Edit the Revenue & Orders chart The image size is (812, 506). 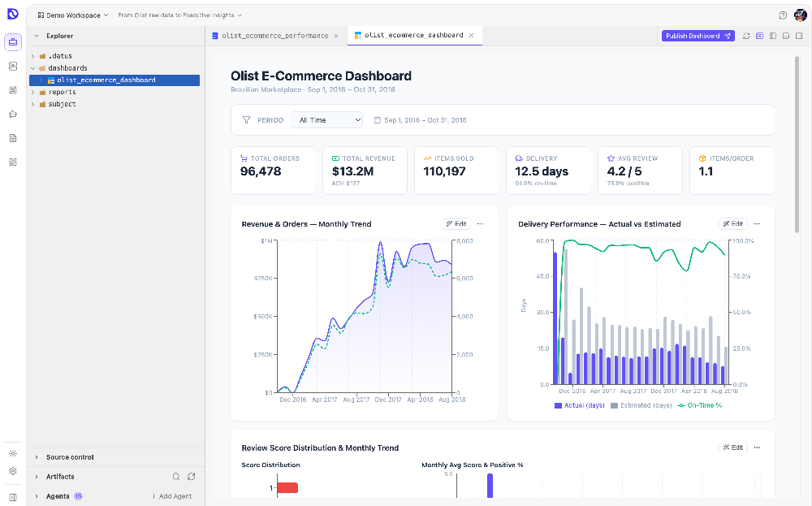pyautogui.click(x=456, y=223)
